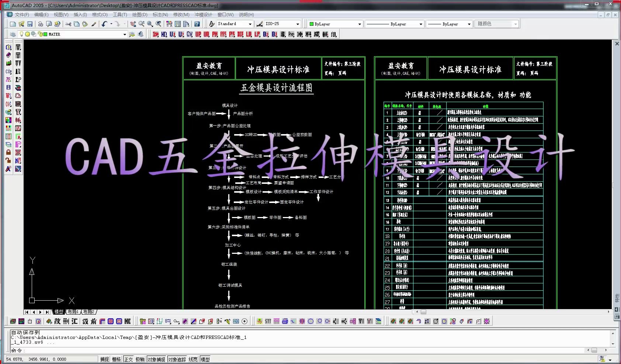621x364 pixels.
Task: Open the layer list dropdown showing MATER
Action: (125, 34)
